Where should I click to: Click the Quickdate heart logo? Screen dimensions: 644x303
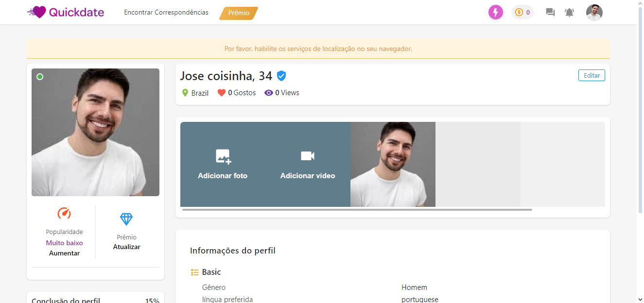(x=37, y=12)
